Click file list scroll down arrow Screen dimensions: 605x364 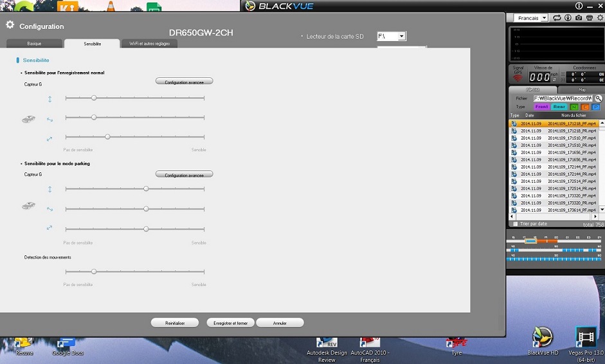pyautogui.click(x=602, y=210)
